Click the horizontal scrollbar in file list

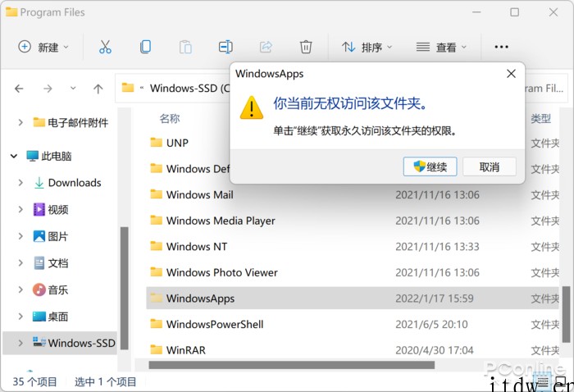point(292,365)
